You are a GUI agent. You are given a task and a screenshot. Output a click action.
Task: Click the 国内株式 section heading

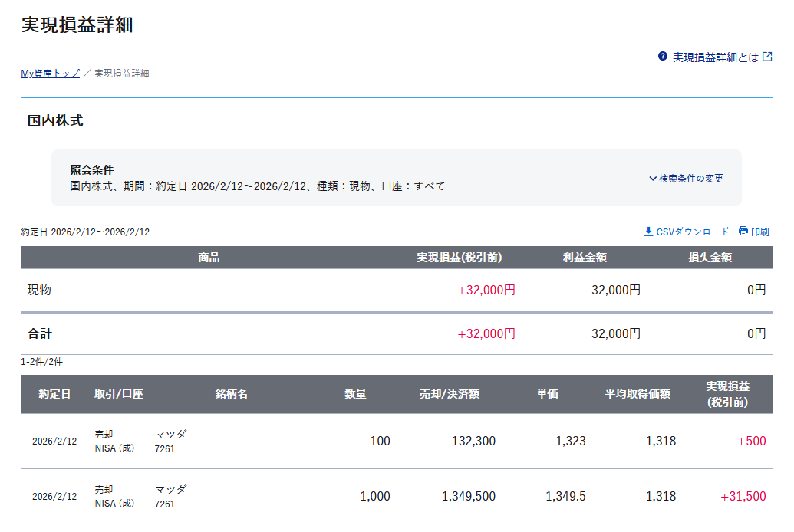click(55, 121)
